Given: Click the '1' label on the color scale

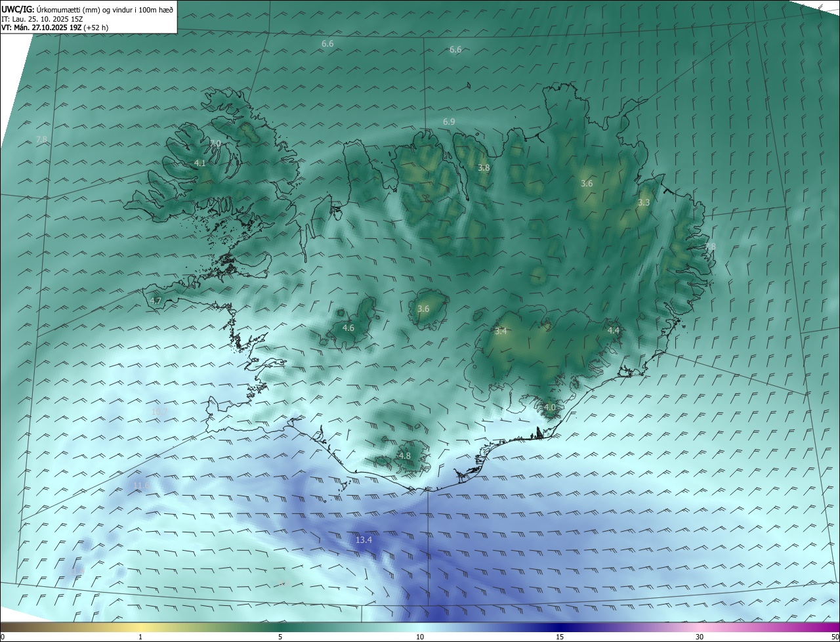Looking at the screenshot, I should [140, 637].
